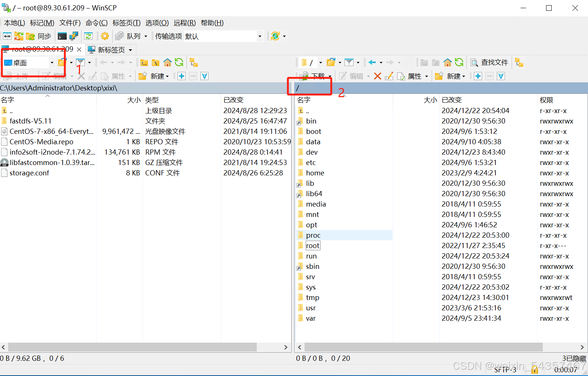Expand the remote directory path dropdown
This screenshot has width=588, height=376.
[320, 63]
